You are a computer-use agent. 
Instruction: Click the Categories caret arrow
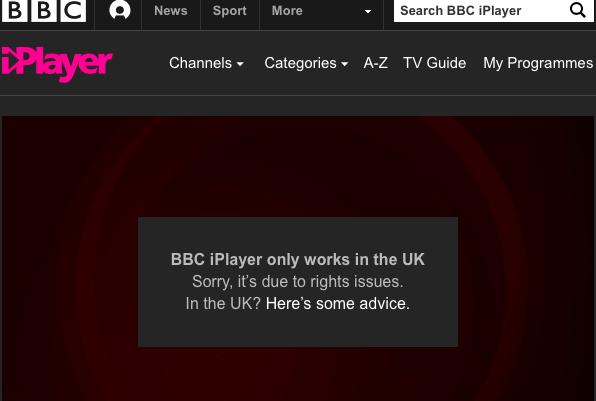tap(344, 64)
